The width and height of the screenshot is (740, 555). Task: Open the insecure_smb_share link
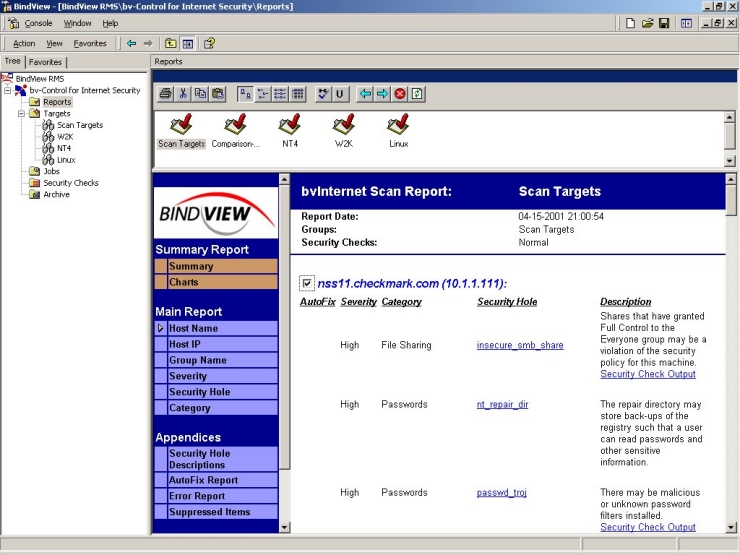[520, 345]
